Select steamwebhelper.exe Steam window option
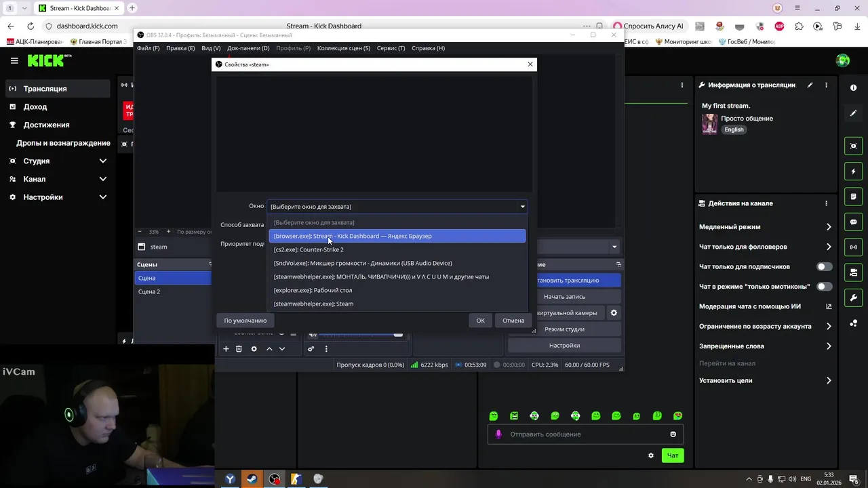Screen dimensions: 868x488 tap(397, 304)
